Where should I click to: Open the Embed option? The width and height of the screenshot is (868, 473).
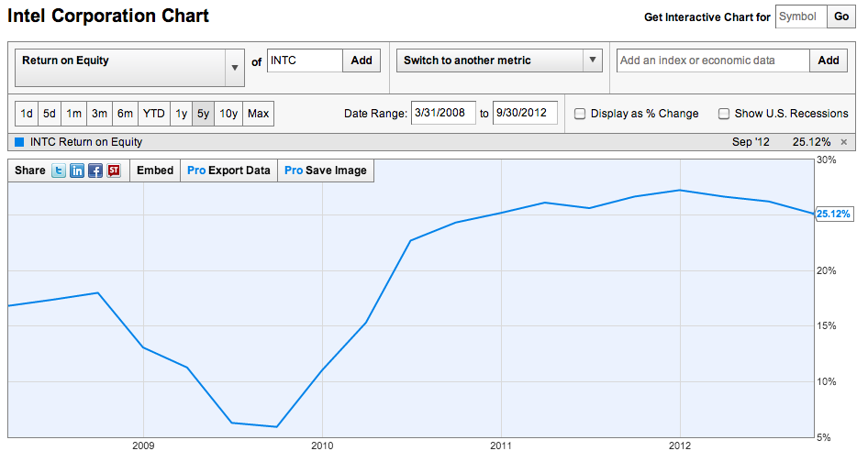[x=155, y=170]
